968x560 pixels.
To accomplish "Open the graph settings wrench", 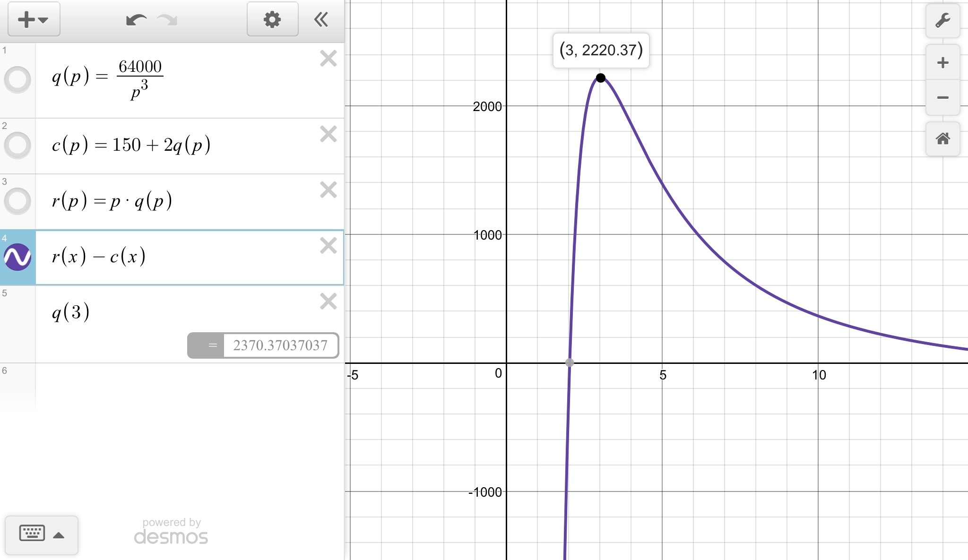I will [x=942, y=20].
